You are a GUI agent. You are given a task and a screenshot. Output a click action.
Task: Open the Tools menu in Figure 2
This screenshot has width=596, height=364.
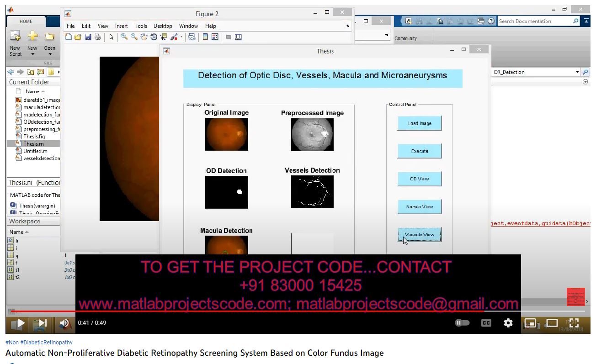point(140,26)
